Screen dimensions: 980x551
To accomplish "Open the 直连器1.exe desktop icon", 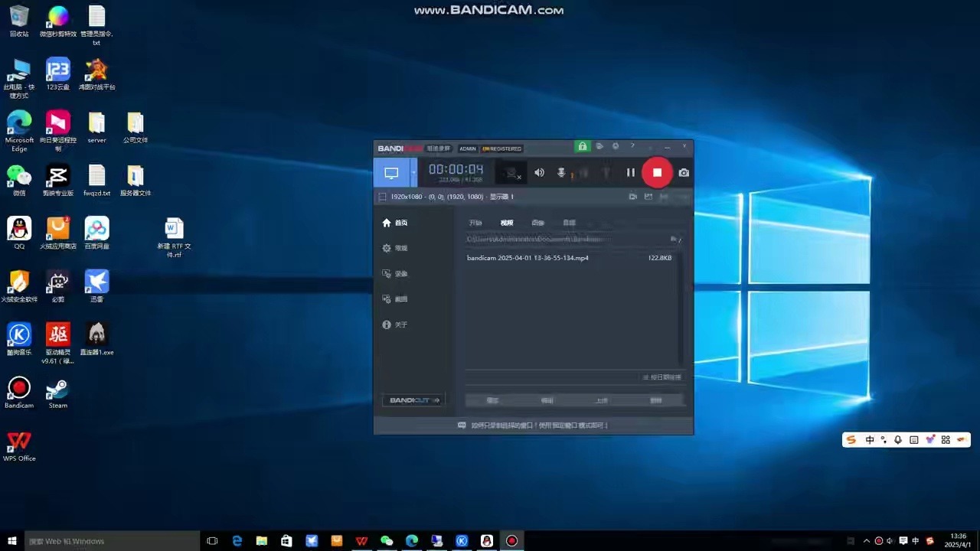I will click(x=96, y=339).
